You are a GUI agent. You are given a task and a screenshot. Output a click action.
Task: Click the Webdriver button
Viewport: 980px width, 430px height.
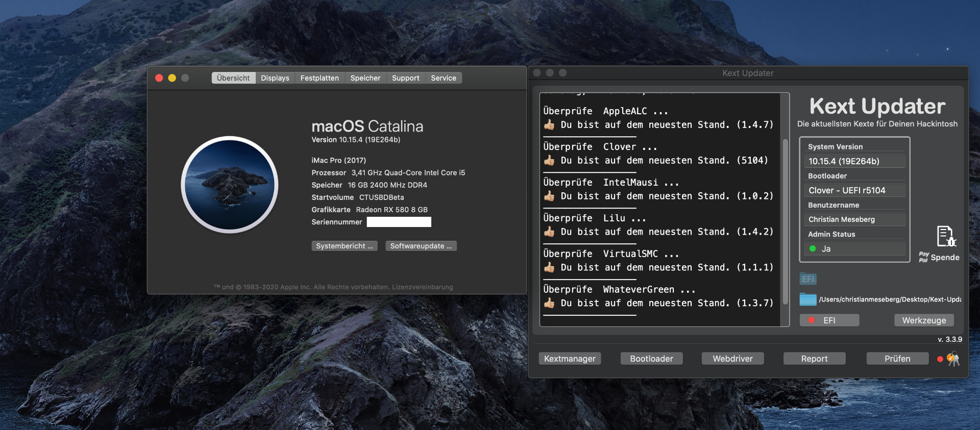coord(733,359)
